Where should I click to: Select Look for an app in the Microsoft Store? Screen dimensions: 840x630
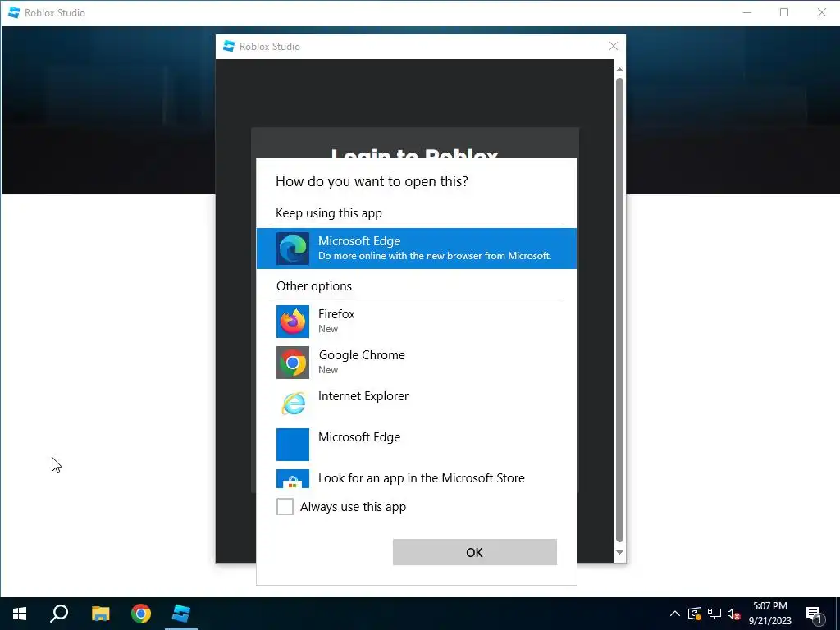[x=416, y=478]
